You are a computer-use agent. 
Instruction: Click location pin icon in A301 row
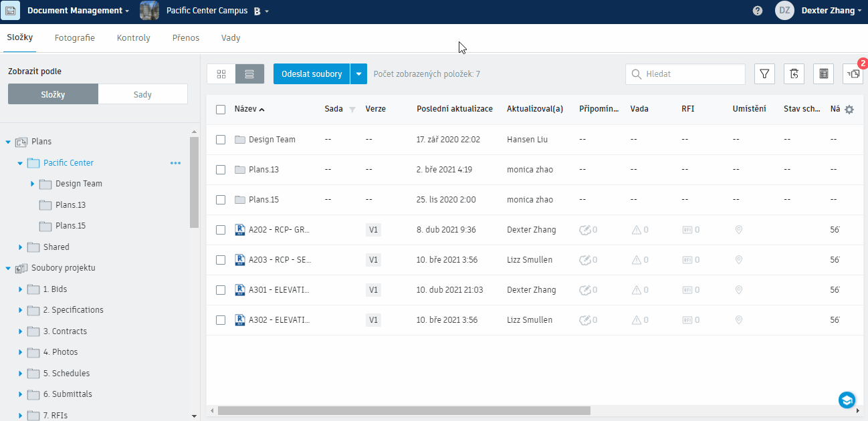(x=738, y=290)
